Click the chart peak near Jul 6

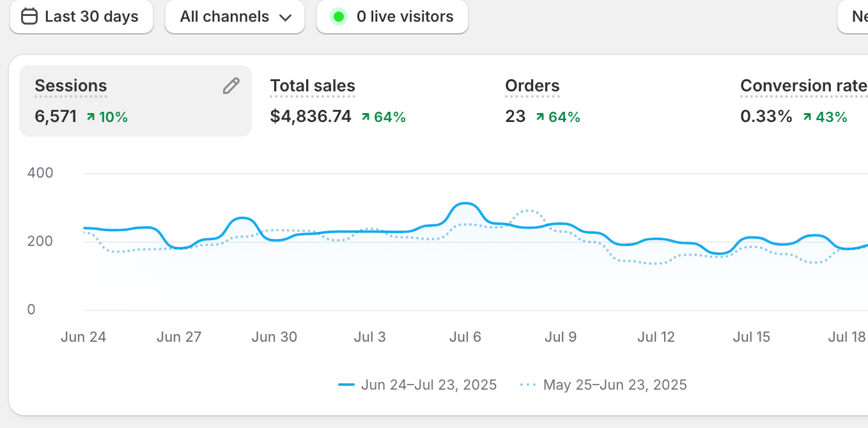(465, 204)
